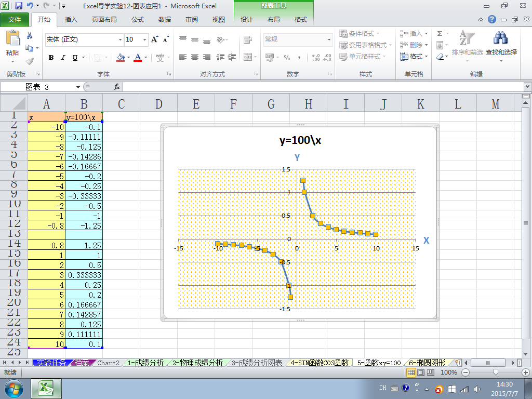Open the Cells Format (格式) dropdown
The height and width of the screenshot is (399, 532).
pyautogui.click(x=414, y=57)
